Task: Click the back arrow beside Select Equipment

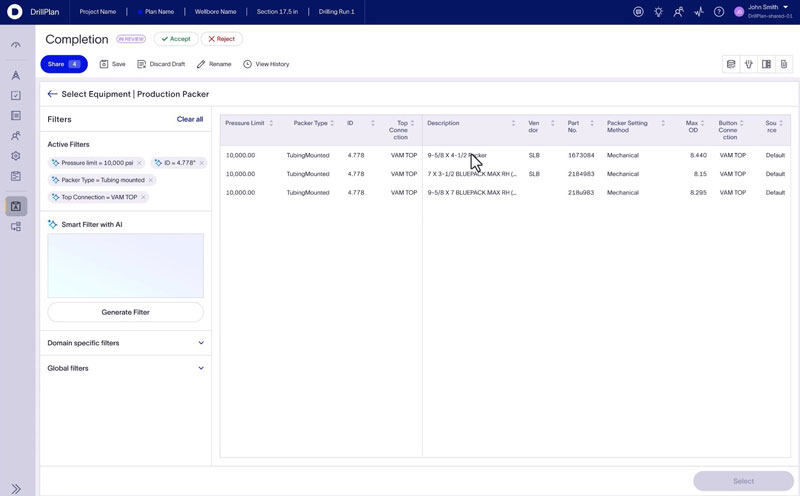Action: pos(52,94)
